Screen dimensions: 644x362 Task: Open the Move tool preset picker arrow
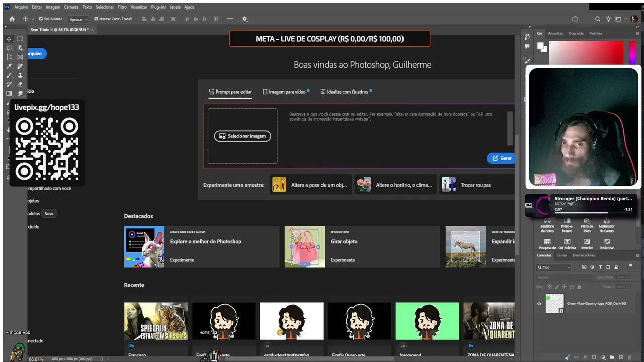pos(32,19)
